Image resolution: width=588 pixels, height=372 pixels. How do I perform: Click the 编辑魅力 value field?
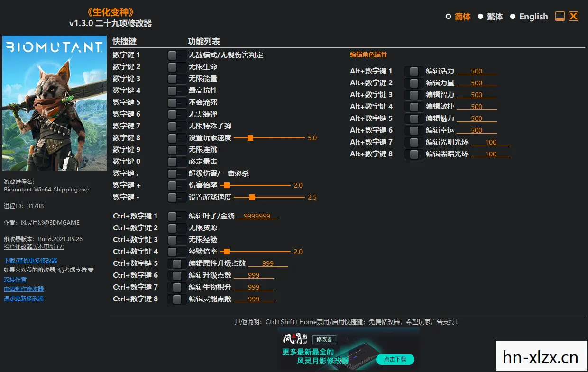(477, 118)
